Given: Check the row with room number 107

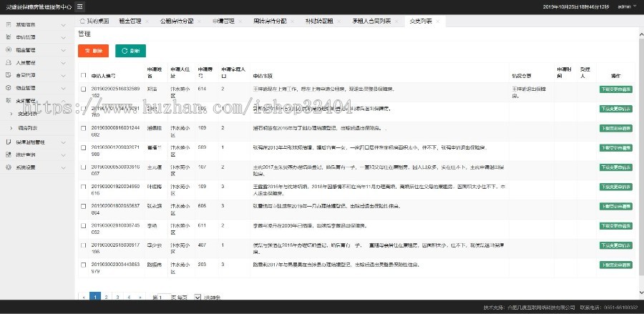Looking at the screenshot, I should click(x=84, y=167).
